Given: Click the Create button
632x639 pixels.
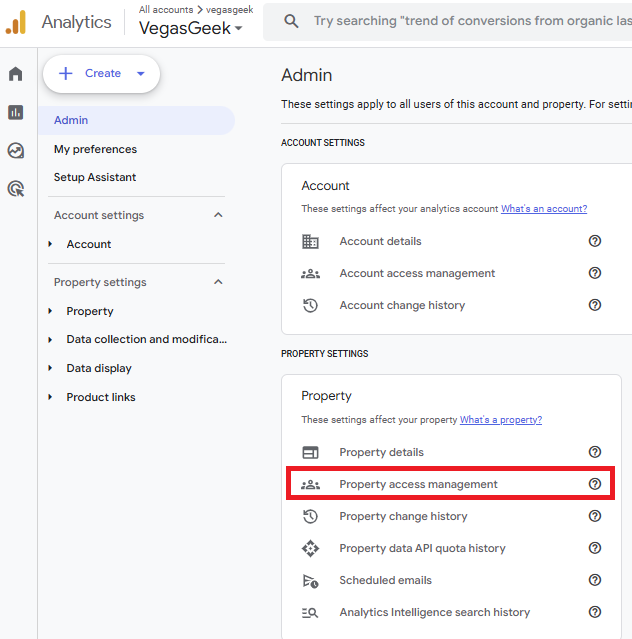Looking at the screenshot, I should (100, 73).
